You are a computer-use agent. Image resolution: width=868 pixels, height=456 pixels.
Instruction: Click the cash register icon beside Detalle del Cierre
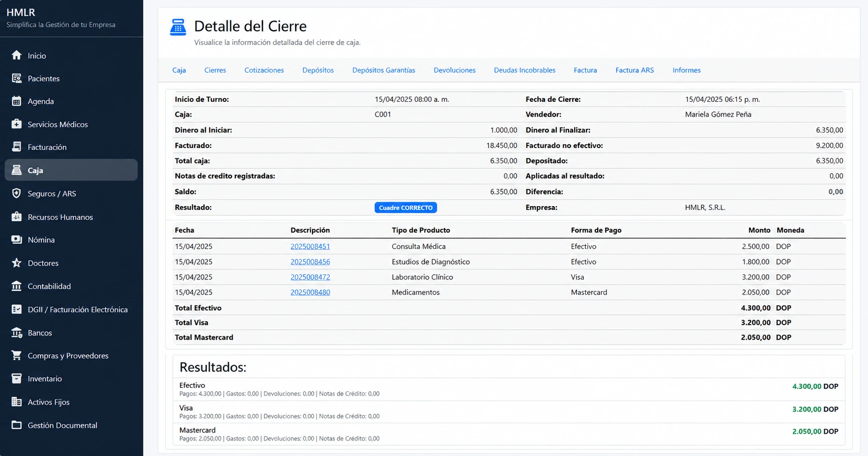[x=178, y=27]
